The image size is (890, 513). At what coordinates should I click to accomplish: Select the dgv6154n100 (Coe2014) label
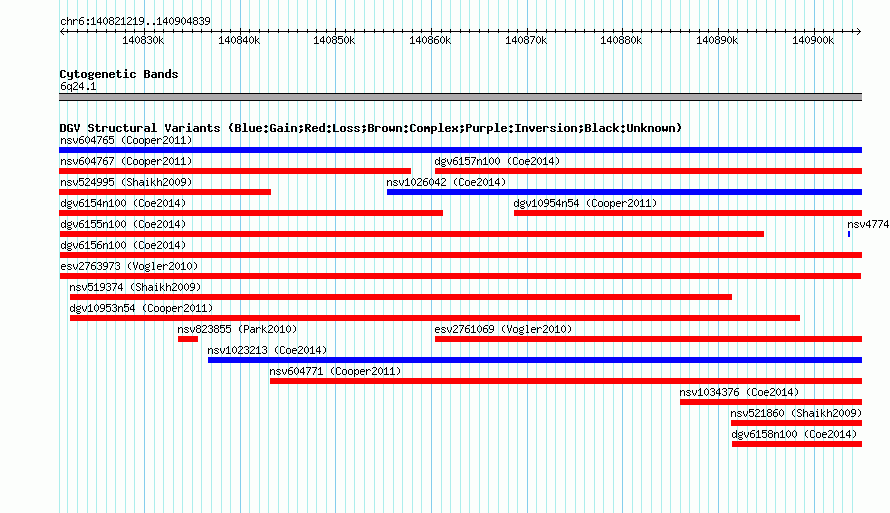point(123,203)
